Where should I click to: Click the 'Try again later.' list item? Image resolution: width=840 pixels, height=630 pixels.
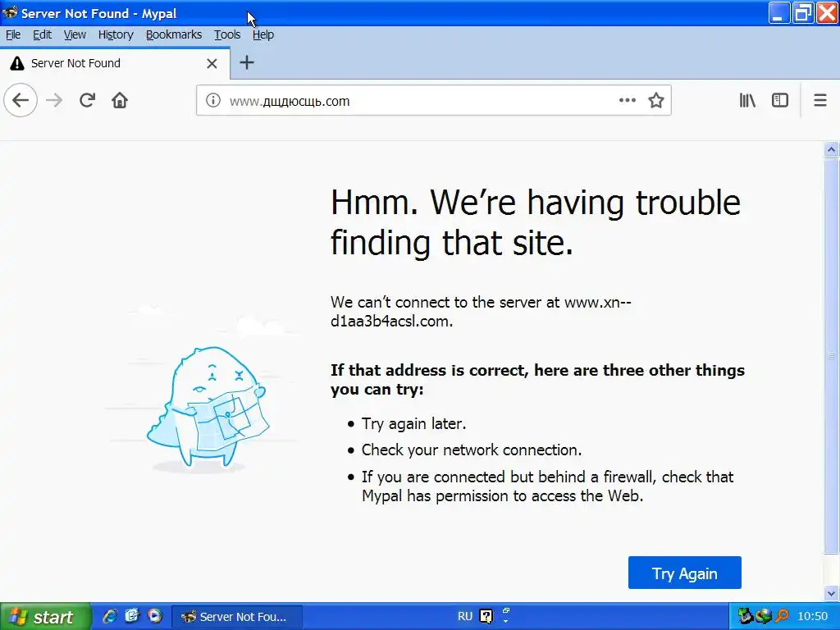[413, 424]
